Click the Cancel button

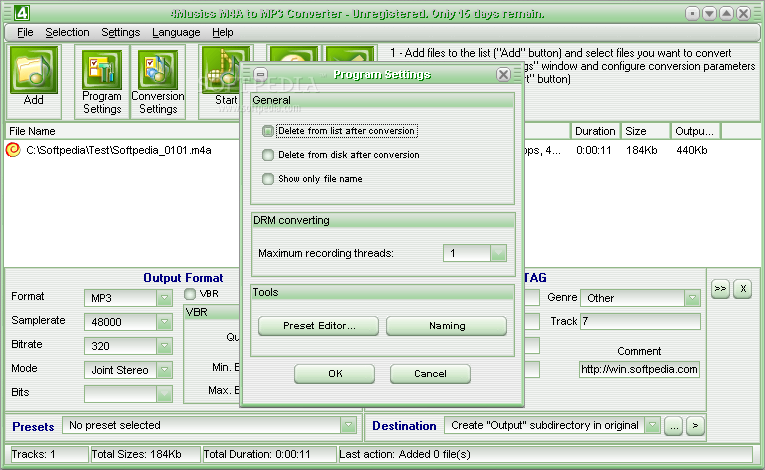(x=430, y=373)
